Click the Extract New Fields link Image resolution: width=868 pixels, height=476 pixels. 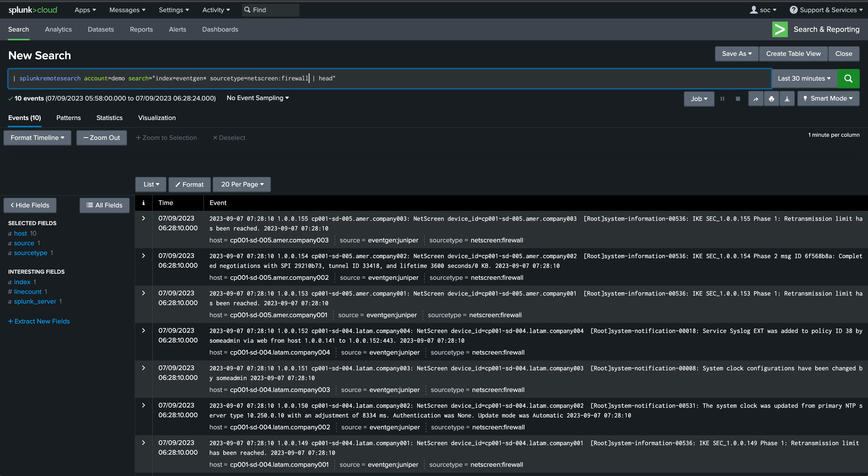[x=39, y=321]
